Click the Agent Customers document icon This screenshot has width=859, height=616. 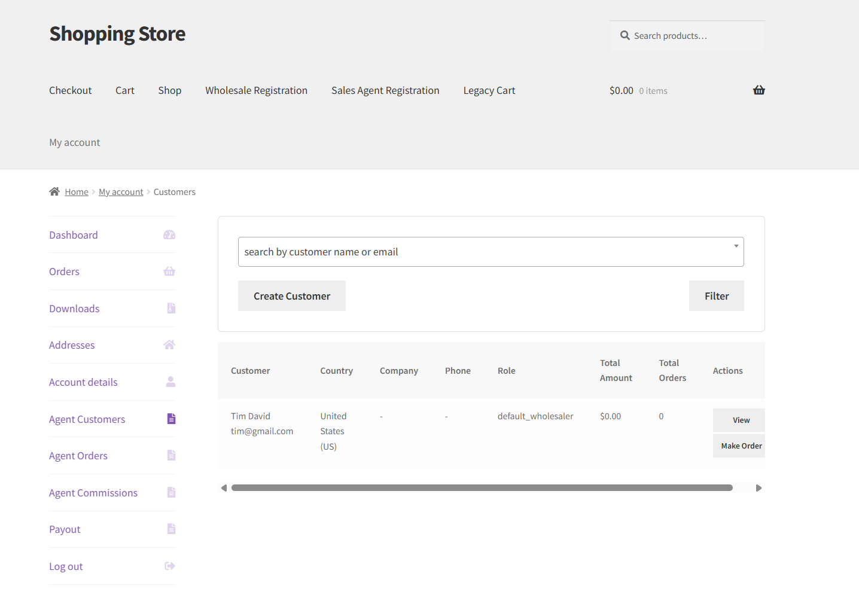[x=171, y=419]
